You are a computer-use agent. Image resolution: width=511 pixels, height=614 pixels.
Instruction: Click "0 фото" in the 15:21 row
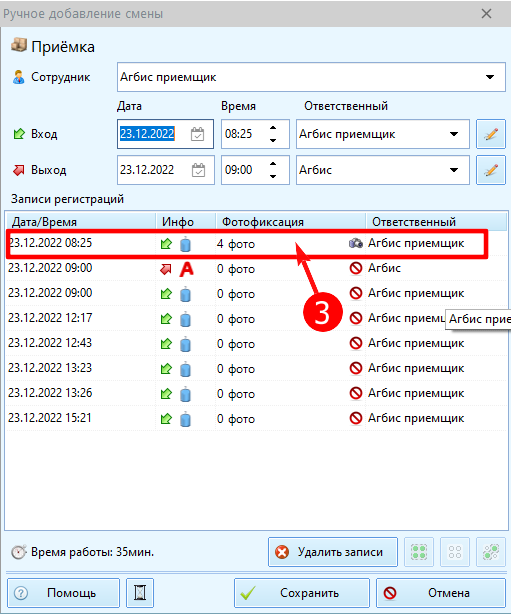pos(236,419)
